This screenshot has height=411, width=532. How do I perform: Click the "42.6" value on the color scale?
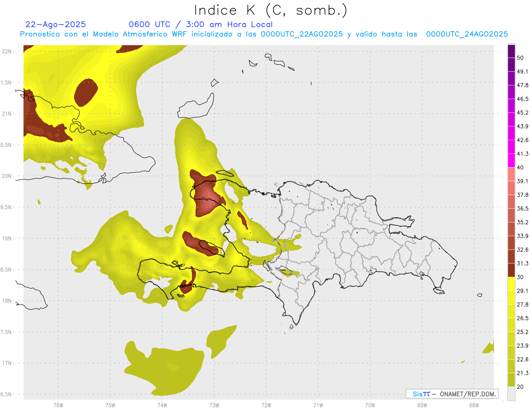[523, 140]
